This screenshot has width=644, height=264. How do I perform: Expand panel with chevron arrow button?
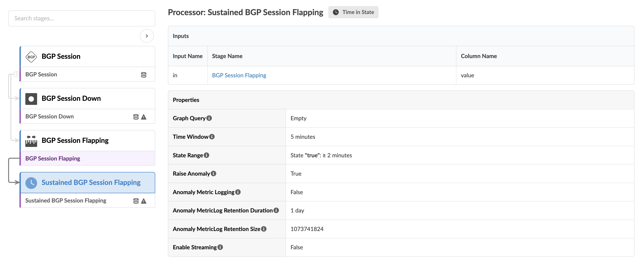pyautogui.click(x=147, y=36)
